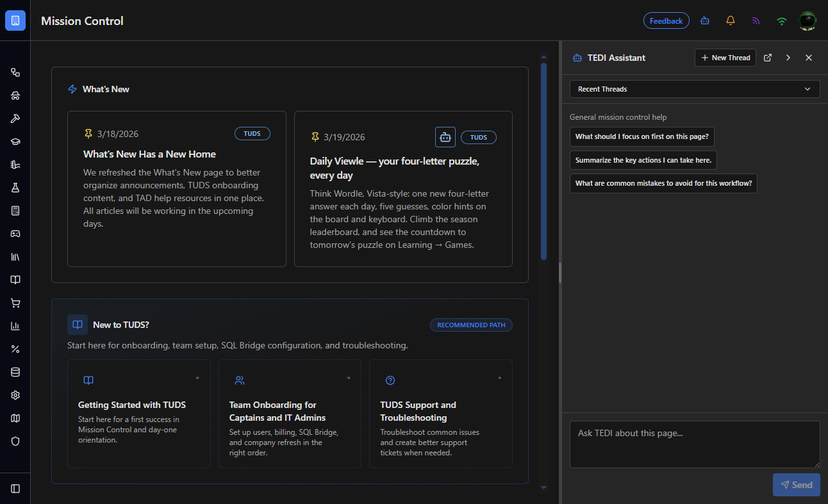Open the notifications bell icon
This screenshot has height=504, width=828.
[x=731, y=20]
